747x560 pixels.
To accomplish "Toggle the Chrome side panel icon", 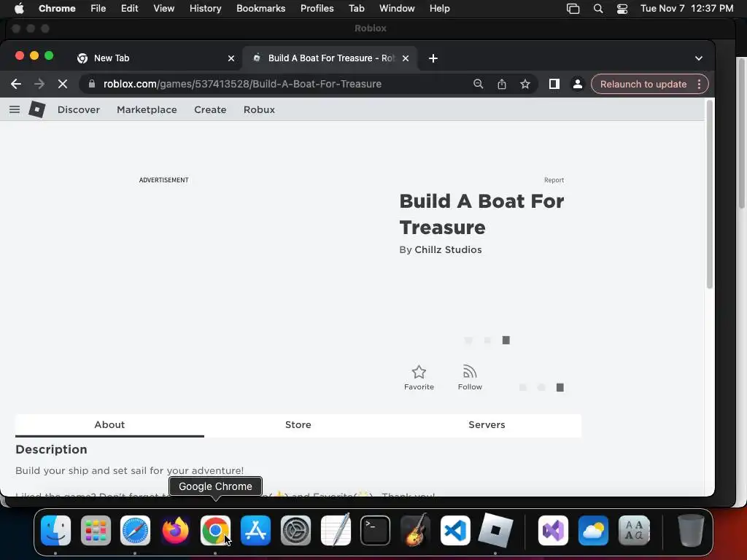I will (x=554, y=85).
